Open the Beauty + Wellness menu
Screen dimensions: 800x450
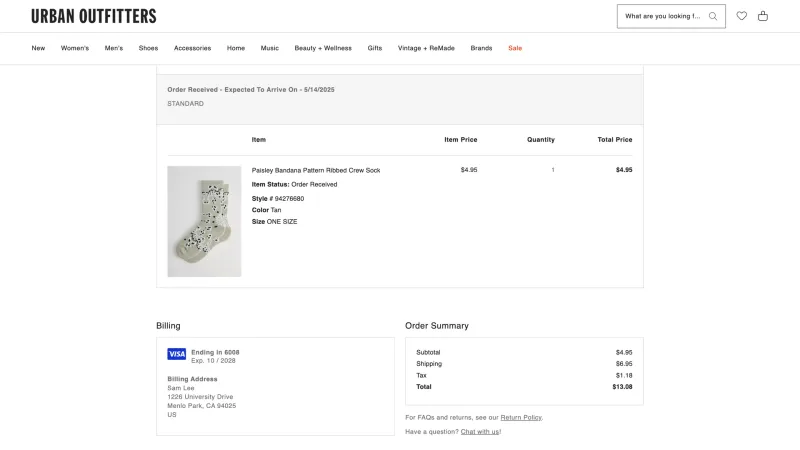point(323,48)
